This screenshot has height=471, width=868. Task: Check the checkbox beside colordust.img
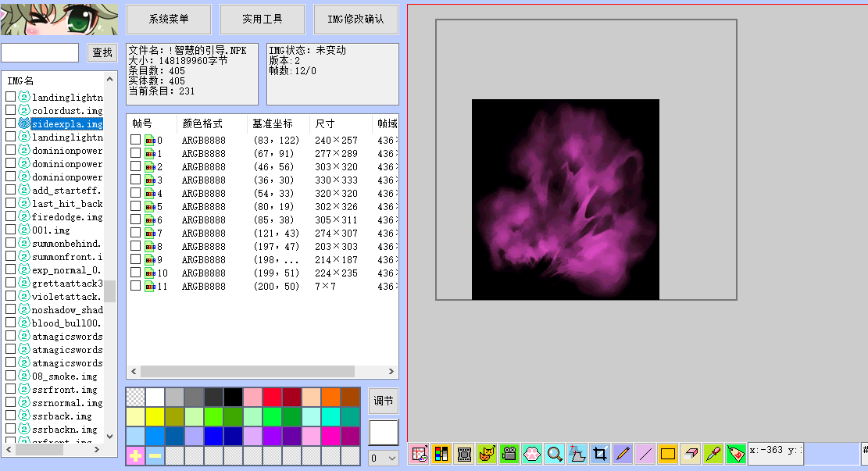[10, 110]
